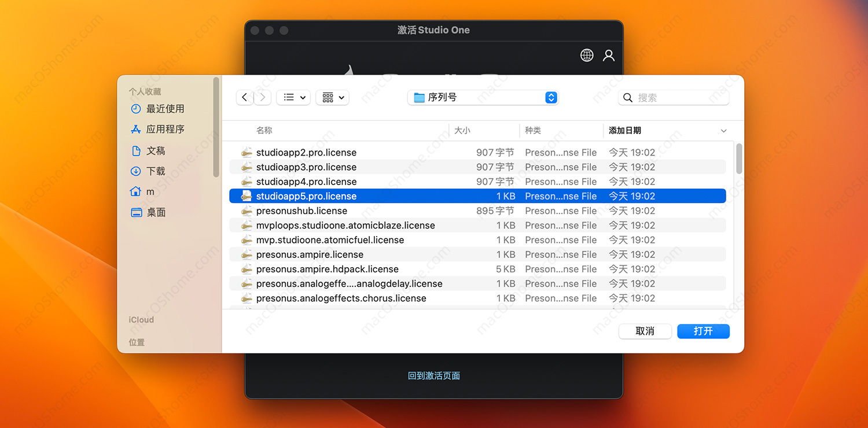Viewport: 868px width, 428px height.
Task: Sort by the 添加日期 column header
Action: (x=625, y=131)
